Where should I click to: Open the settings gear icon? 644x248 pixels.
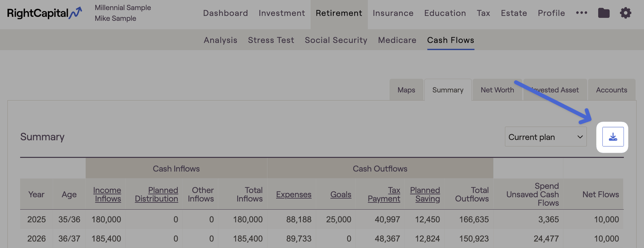click(x=625, y=13)
